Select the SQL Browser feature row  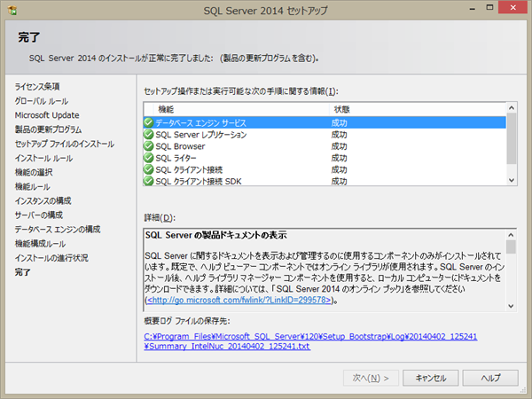[325, 146]
